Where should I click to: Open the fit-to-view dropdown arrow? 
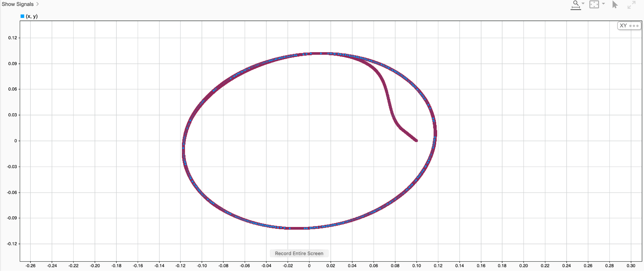(x=603, y=3)
